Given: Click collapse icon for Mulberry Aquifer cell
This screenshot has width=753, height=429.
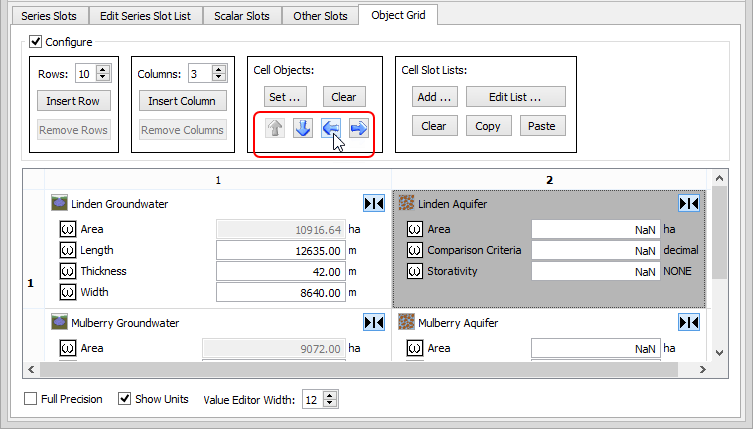Looking at the screenshot, I should coord(688,323).
